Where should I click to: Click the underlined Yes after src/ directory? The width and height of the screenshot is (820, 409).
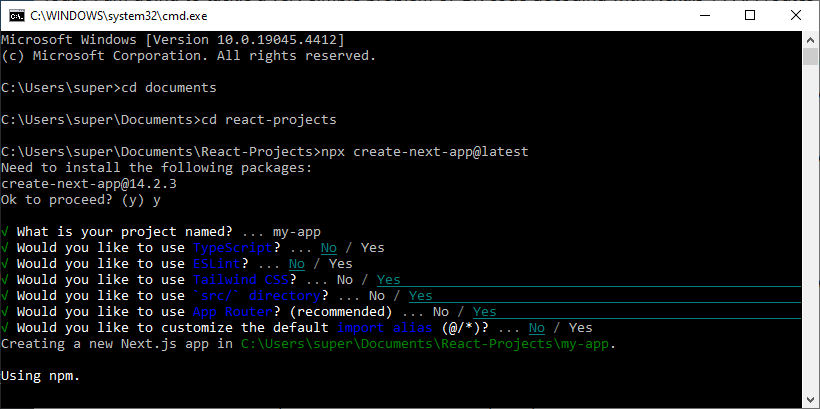click(420, 296)
